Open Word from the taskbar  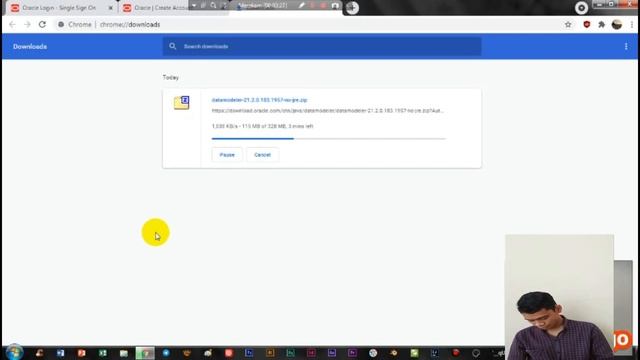[60, 353]
